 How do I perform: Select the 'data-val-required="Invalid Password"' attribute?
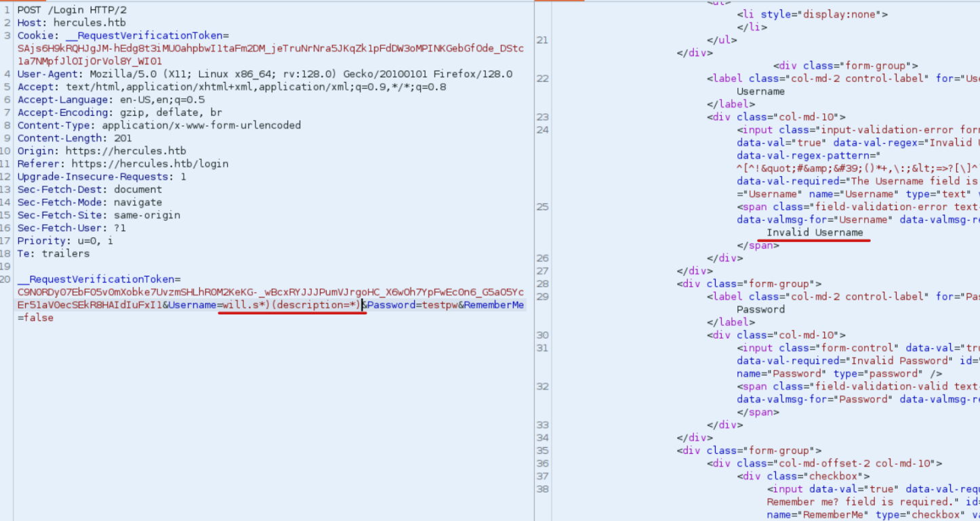846,361
